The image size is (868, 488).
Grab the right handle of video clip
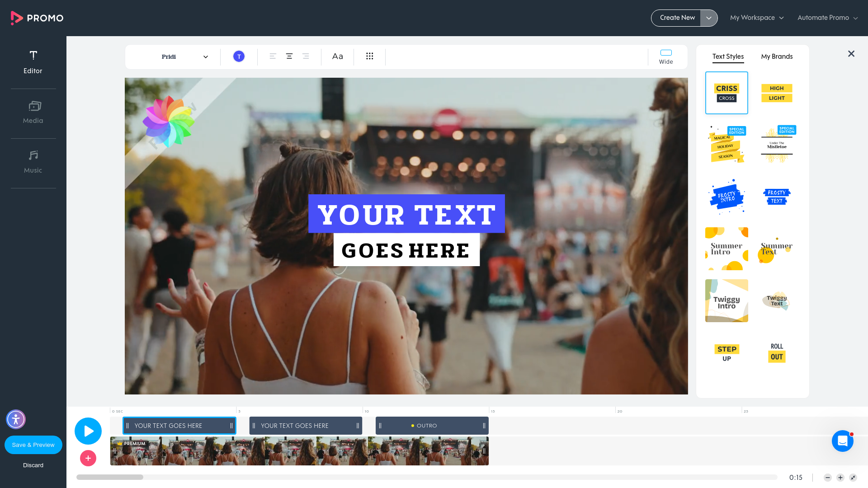pos(484,451)
